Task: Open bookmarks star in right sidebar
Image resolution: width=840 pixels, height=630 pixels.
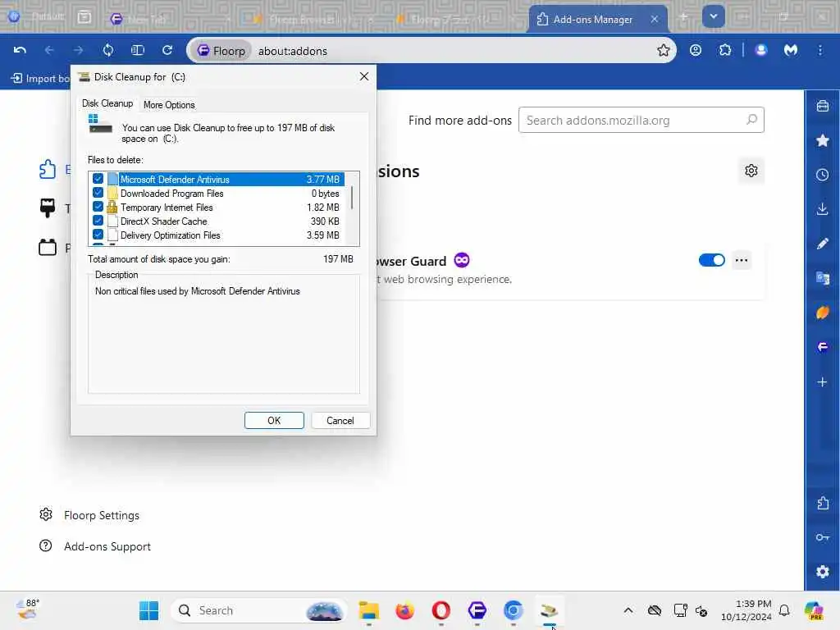Action: tap(822, 140)
